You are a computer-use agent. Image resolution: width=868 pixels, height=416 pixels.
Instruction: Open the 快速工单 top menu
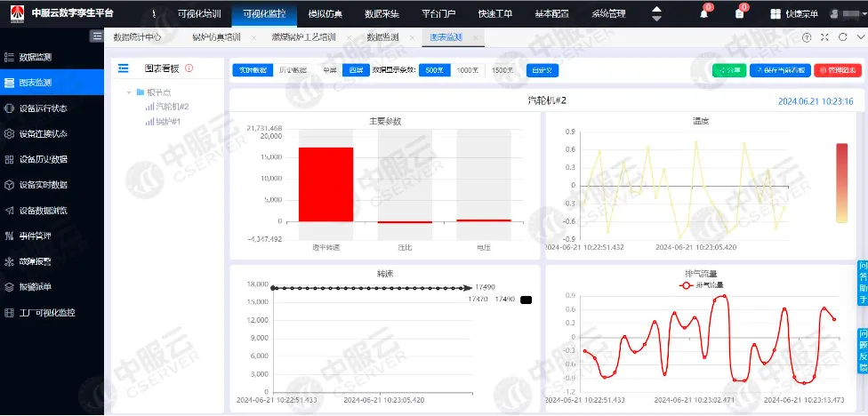click(494, 14)
